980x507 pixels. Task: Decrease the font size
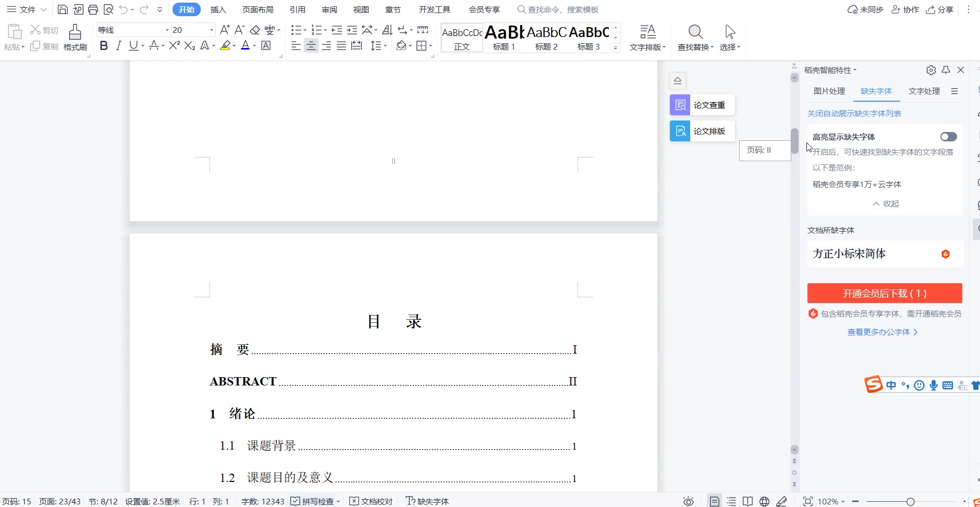pos(239,30)
